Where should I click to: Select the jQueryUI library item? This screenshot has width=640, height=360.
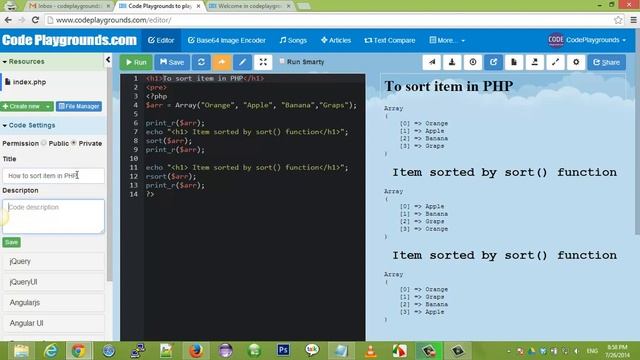pos(53,282)
